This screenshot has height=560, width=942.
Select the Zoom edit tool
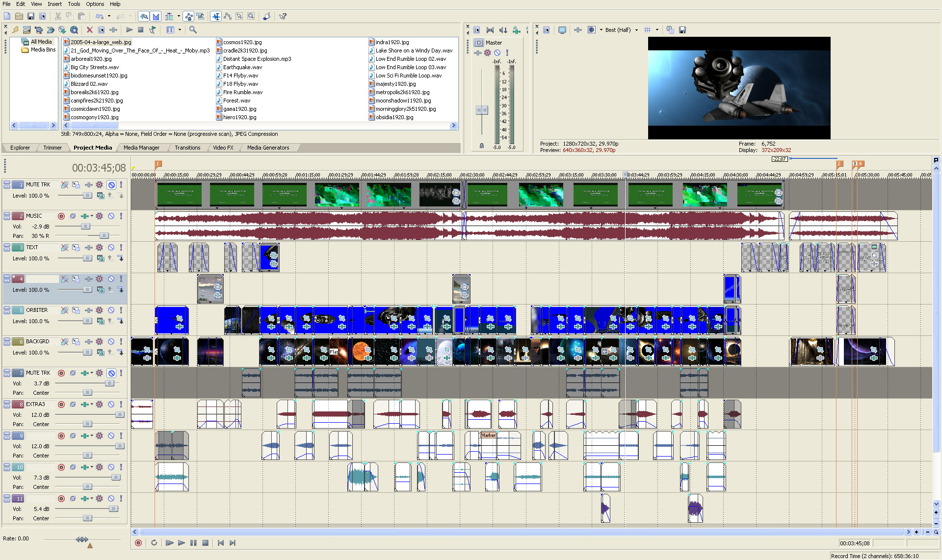pos(251,16)
